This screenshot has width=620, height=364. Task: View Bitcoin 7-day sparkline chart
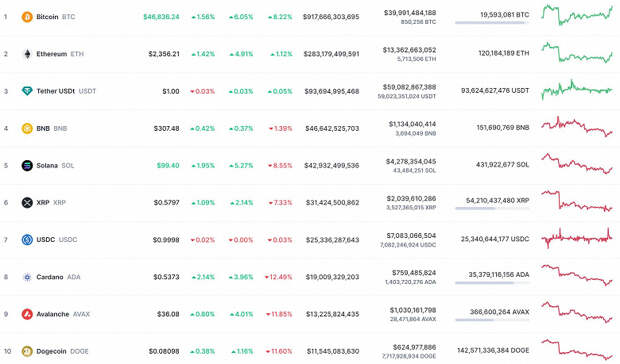(577, 15)
